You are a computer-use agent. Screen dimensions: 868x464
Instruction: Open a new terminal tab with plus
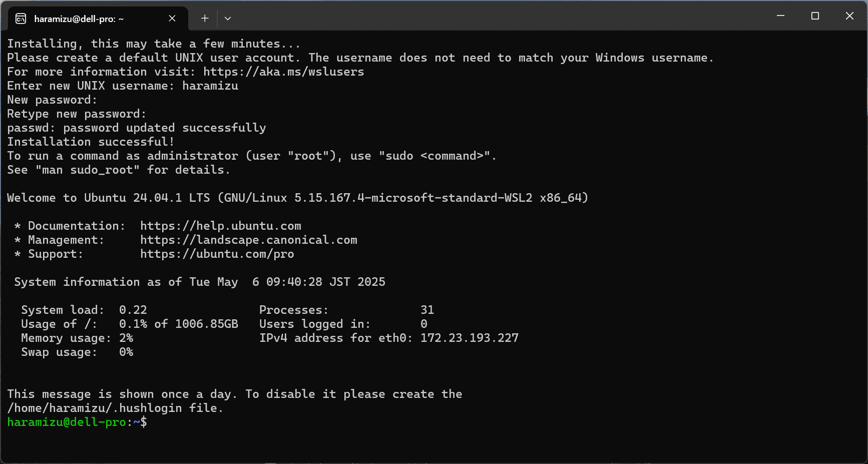coord(205,19)
